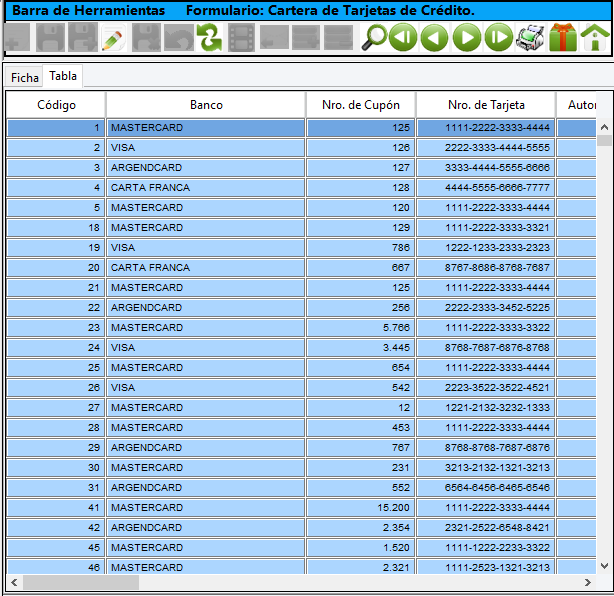
Task: Jump to last record button
Action: (x=498, y=39)
